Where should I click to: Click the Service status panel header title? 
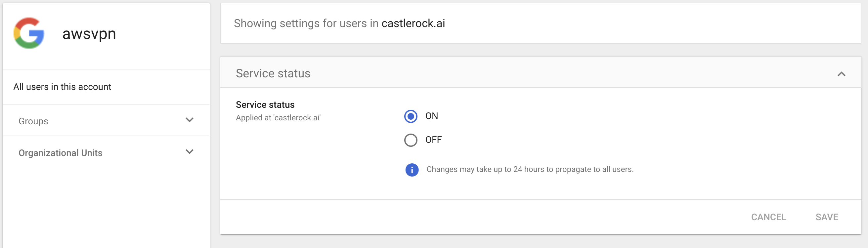tap(273, 73)
